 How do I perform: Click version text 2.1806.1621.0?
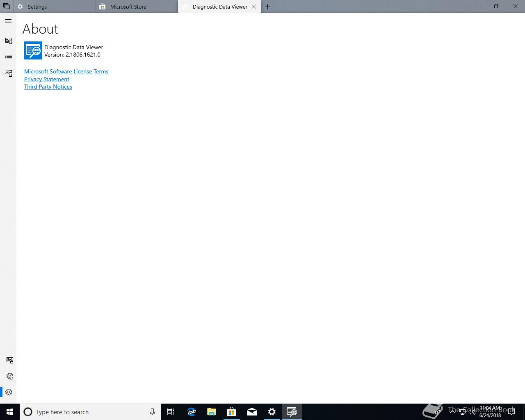pos(83,55)
